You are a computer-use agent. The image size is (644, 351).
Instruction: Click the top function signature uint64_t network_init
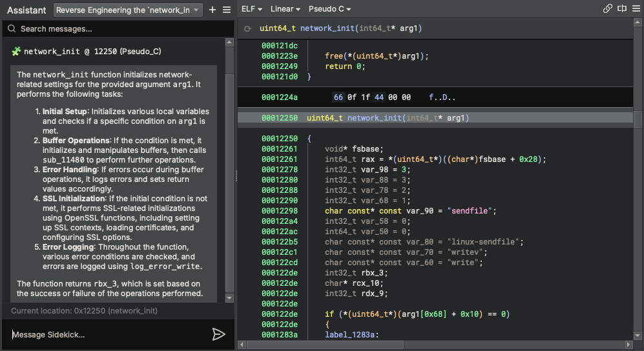(340, 28)
